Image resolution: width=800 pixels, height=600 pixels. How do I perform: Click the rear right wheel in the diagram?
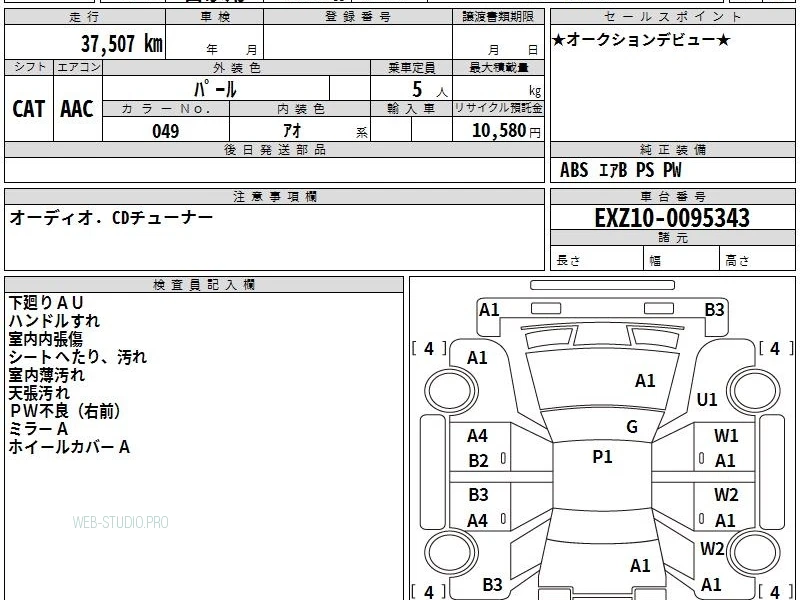click(753, 552)
